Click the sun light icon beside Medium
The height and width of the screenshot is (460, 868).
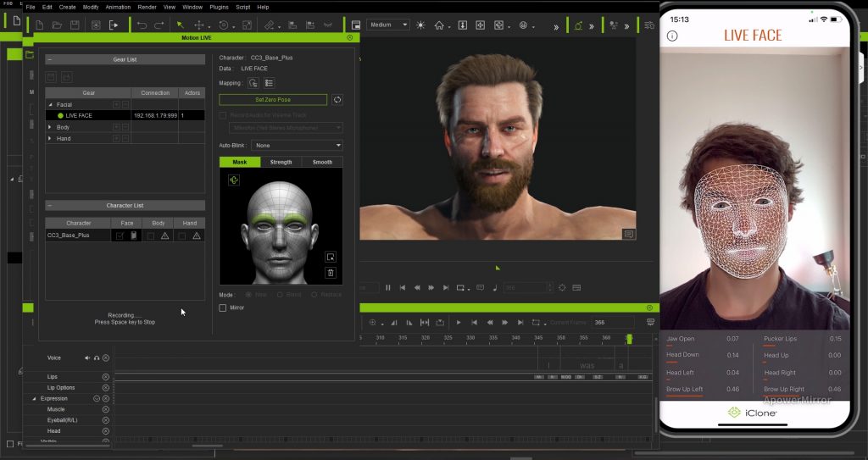pos(420,25)
